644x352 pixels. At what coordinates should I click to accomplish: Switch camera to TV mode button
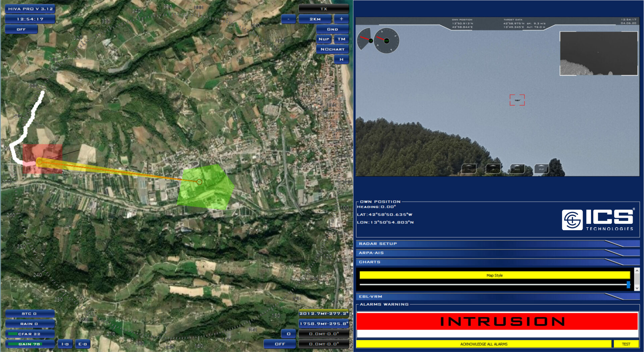pos(469,168)
